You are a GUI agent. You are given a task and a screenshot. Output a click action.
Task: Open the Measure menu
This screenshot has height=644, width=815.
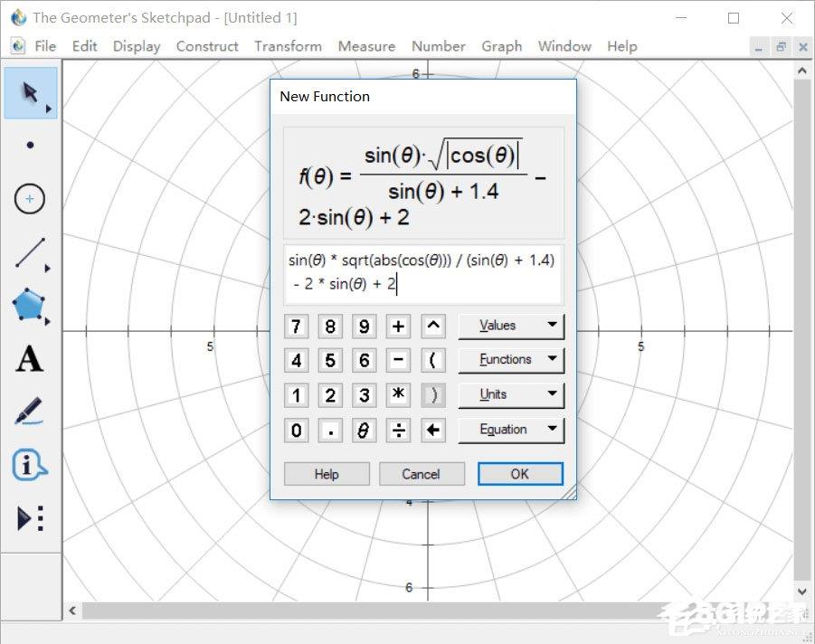click(x=366, y=46)
